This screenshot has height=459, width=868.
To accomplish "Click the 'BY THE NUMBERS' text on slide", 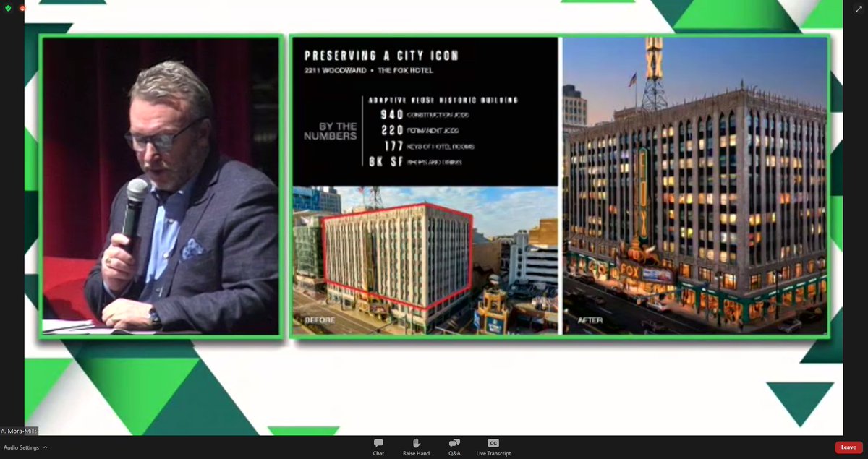I will pyautogui.click(x=330, y=131).
